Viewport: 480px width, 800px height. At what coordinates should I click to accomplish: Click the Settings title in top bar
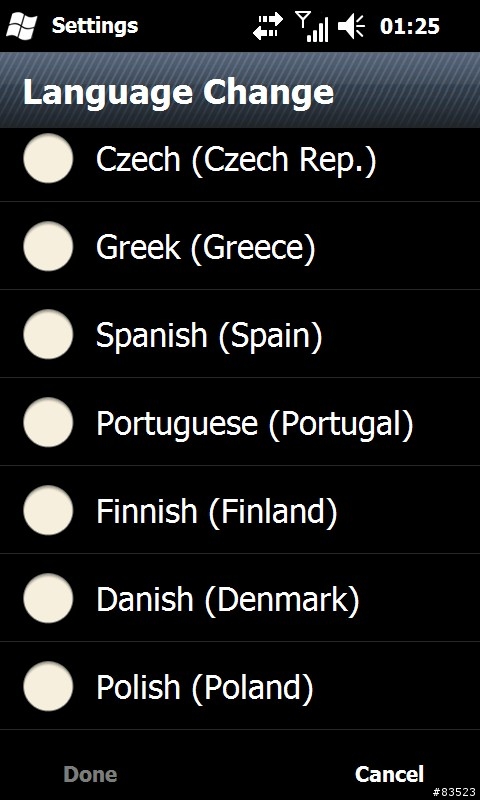(x=95, y=26)
